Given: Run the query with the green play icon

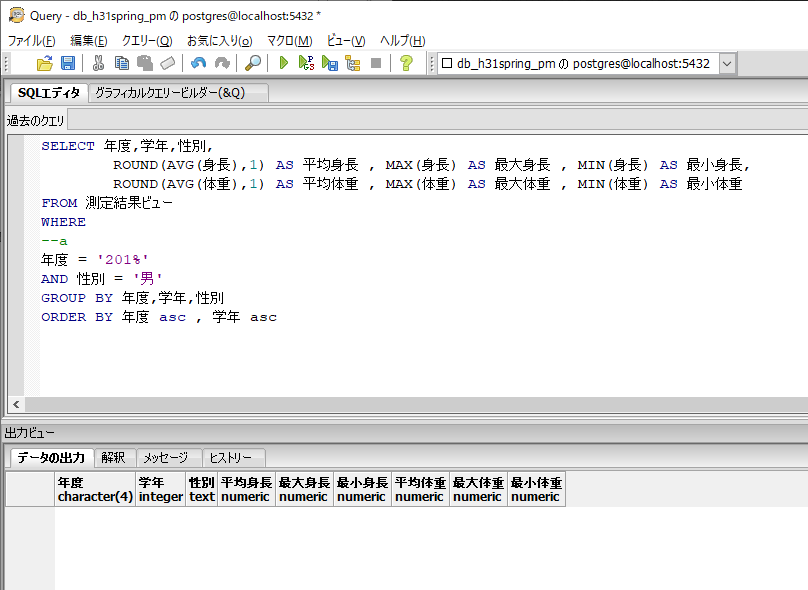Looking at the screenshot, I should click(x=284, y=63).
